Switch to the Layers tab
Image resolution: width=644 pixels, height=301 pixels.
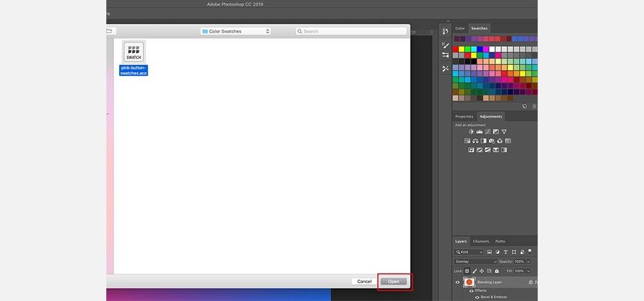pos(461,241)
